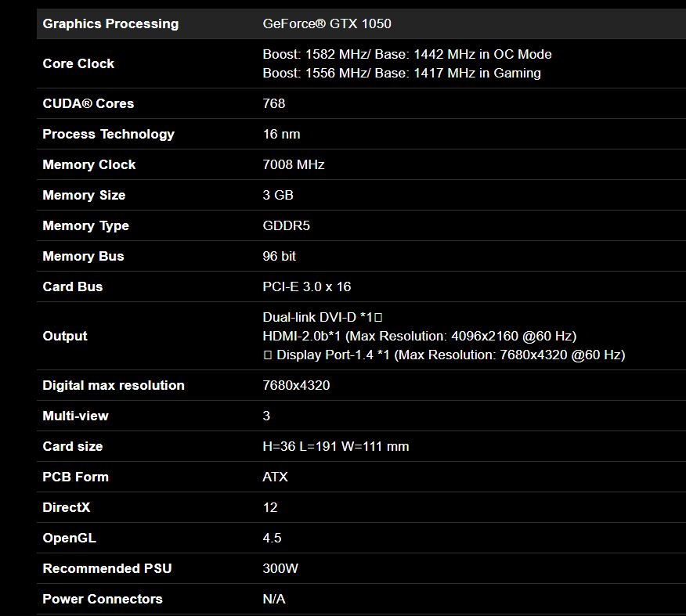Image resolution: width=686 pixels, height=616 pixels.
Task: Click the 96 bit memory bus value
Action: [280, 256]
